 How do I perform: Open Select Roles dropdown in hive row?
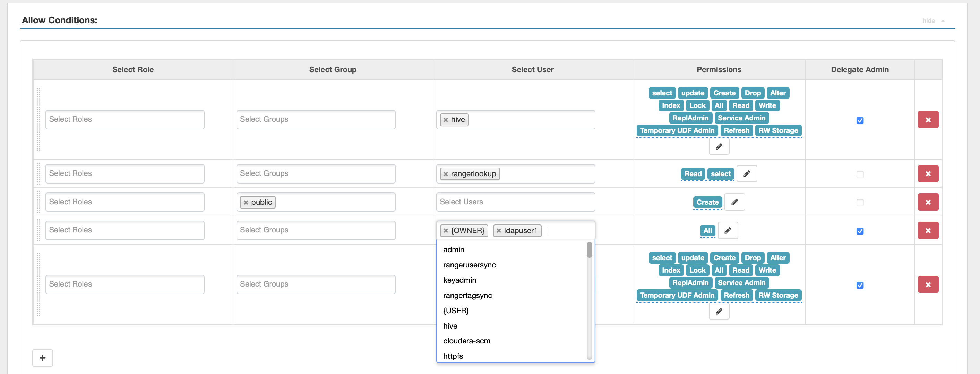pyautogui.click(x=125, y=119)
